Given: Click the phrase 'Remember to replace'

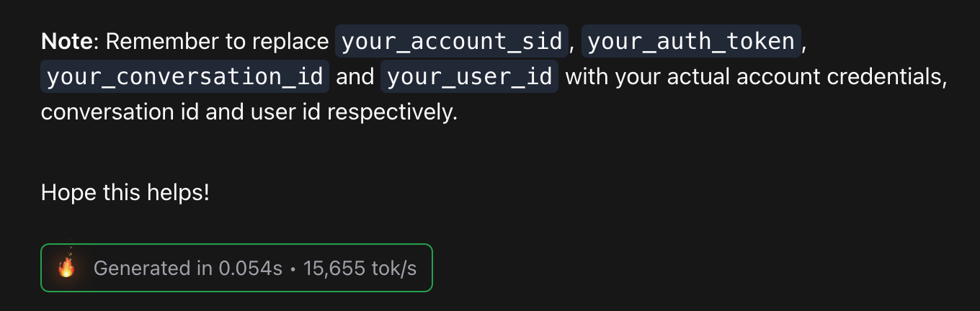Looking at the screenshot, I should point(217,42).
